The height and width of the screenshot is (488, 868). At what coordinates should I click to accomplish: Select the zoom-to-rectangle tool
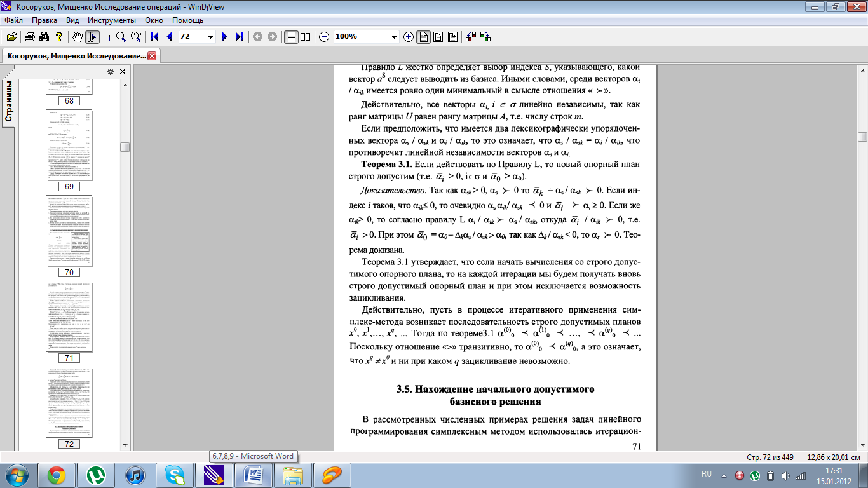click(x=135, y=37)
